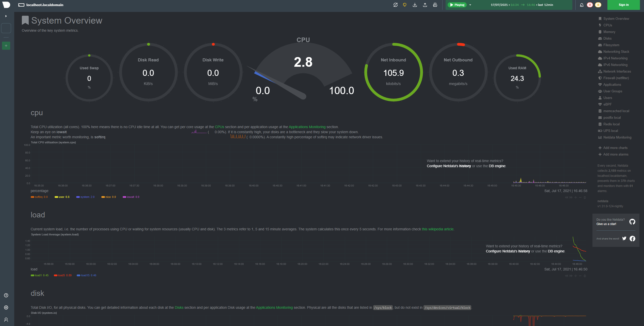Viewport: 644px width, 326px height.
Task: Open the wikipedia article link
Action: coord(437,229)
